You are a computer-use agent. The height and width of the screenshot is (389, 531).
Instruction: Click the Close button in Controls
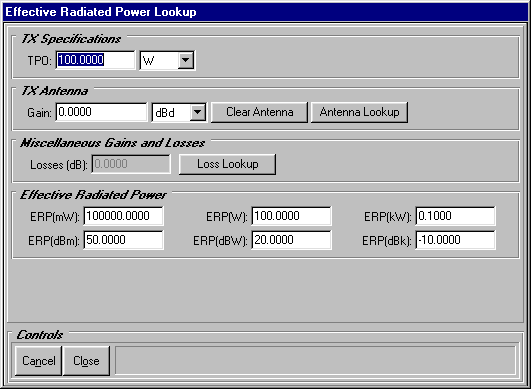click(86, 361)
